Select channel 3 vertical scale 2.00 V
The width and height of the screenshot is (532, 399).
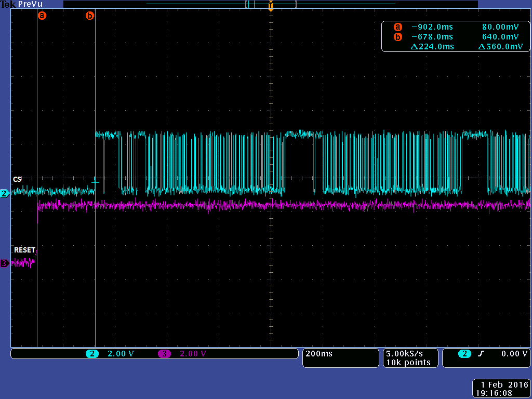pos(193,353)
